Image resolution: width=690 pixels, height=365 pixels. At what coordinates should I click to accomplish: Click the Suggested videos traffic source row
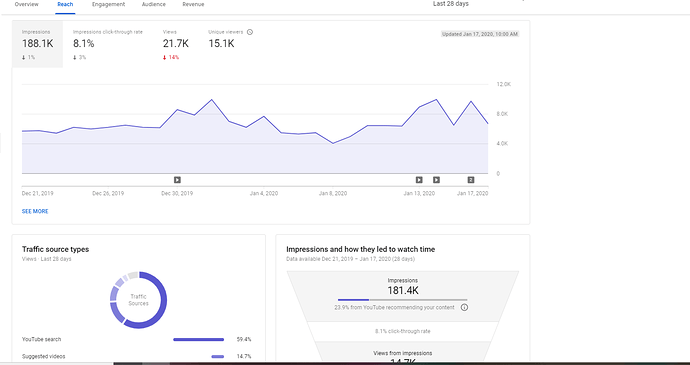point(136,356)
